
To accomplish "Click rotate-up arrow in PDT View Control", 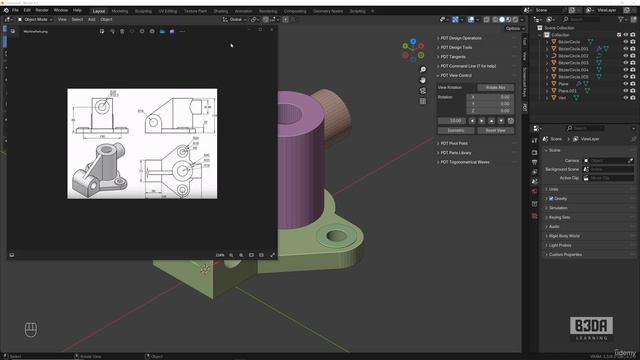I will [x=491, y=121].
